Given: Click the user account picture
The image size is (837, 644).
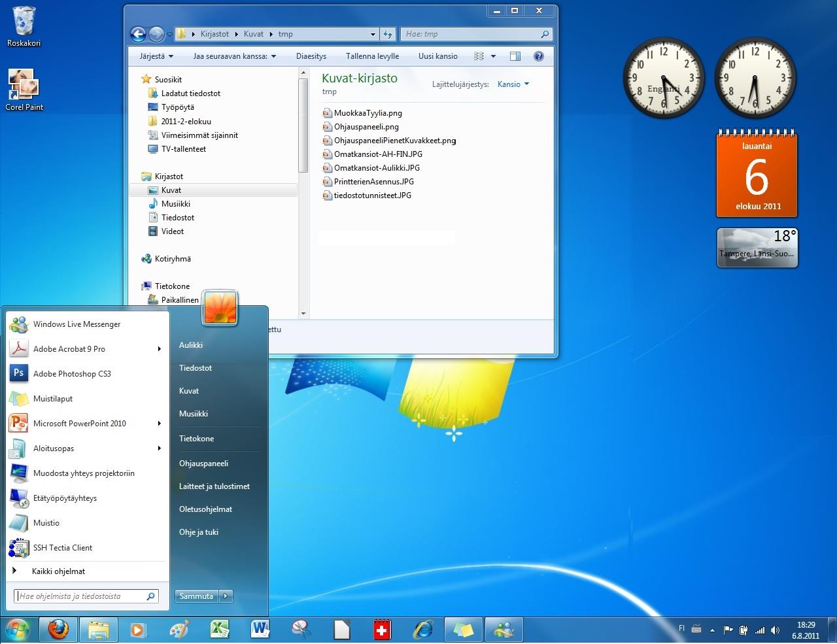Looking at the screenshot, I should click(x=220, y=307).
